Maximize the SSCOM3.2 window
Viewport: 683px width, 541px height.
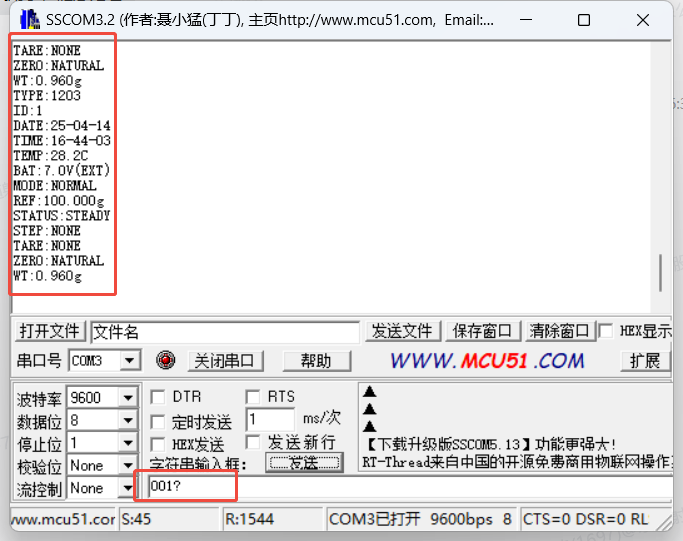[x=584, y=20]
